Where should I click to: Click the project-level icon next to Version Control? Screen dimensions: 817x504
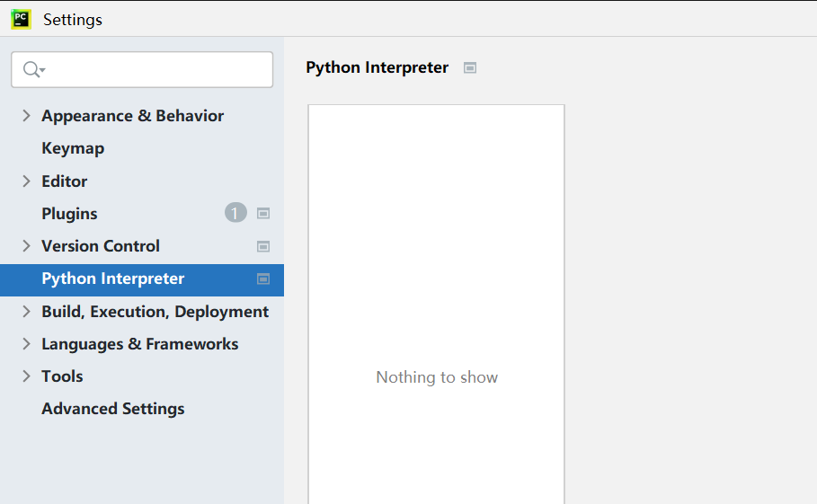[x=263, y=246]
